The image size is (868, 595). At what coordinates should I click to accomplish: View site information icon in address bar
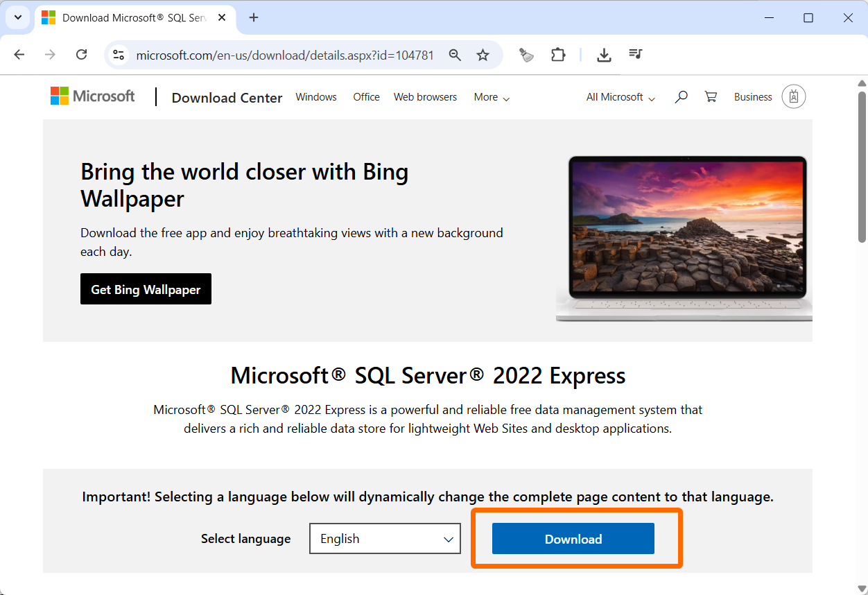(x=119, y=55)
